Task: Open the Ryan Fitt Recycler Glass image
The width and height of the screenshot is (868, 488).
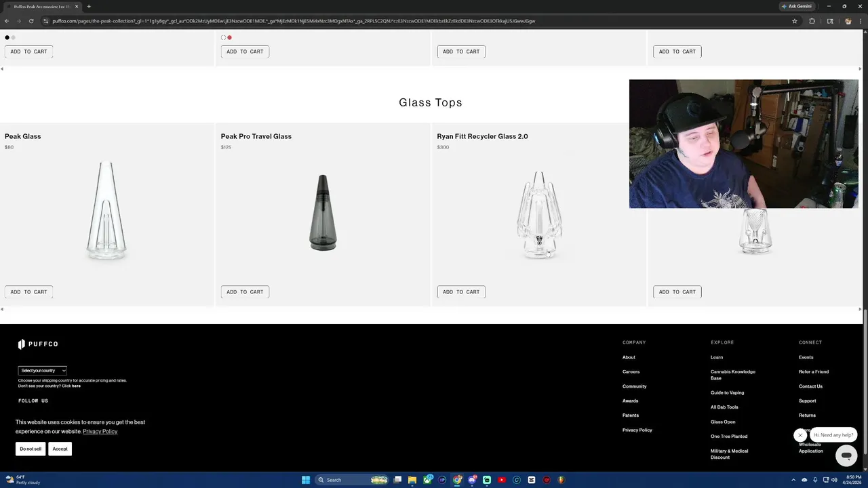Action: point(539,215)
